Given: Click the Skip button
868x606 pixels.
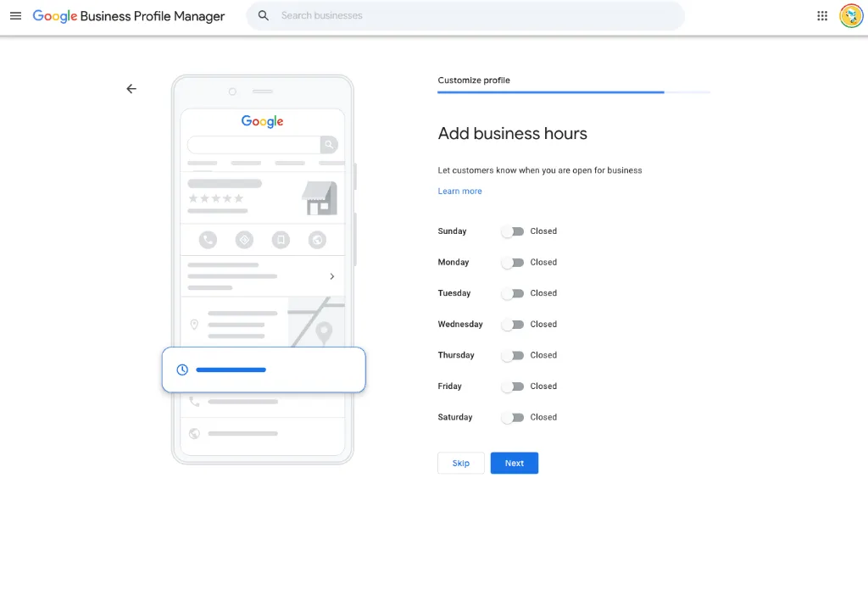Looking at the screenshot, I should point(460,464).
